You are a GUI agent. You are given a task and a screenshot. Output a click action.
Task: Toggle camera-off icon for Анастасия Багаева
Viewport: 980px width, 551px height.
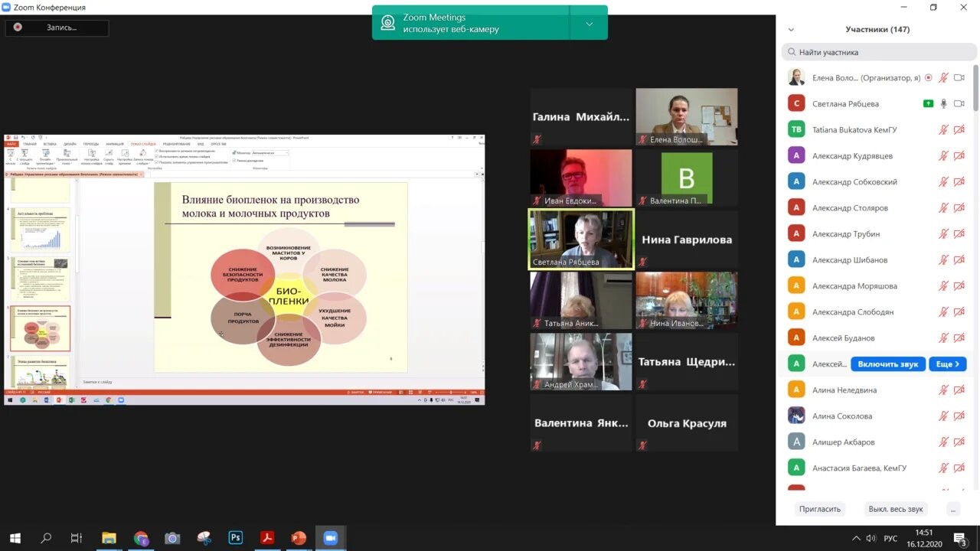[959, 468]
